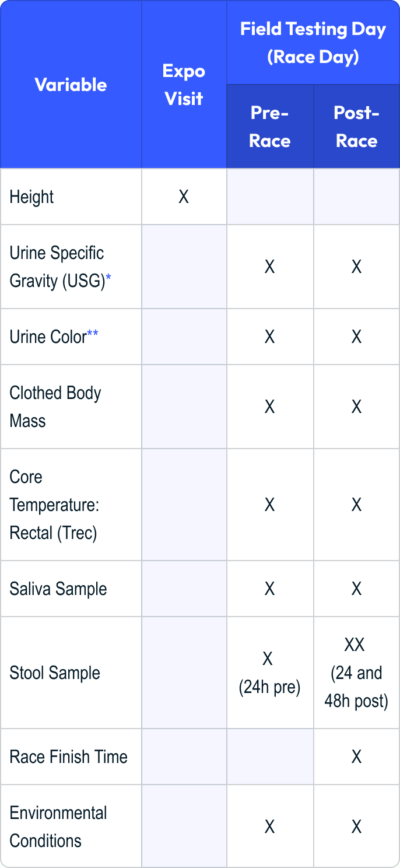Click the double asterisk after Urine Color
Image resolution: width=400 pixels, height=868 pixels.
[93, 335]
